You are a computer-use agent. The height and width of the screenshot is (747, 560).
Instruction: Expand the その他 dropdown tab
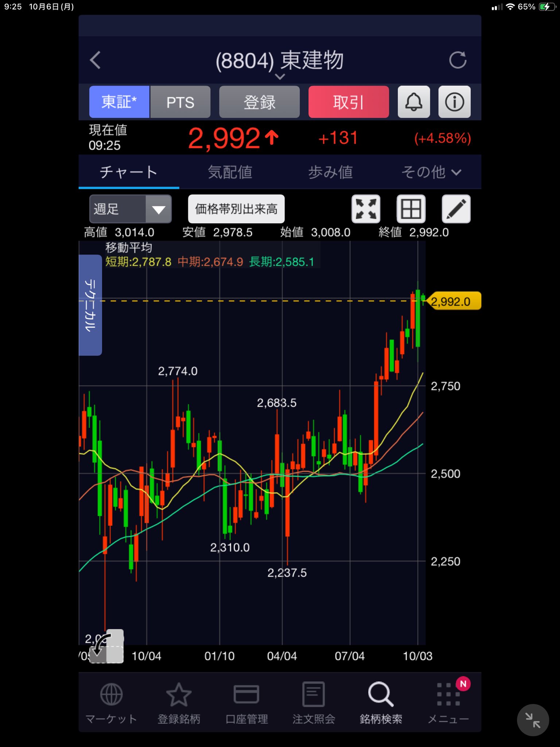431,172
